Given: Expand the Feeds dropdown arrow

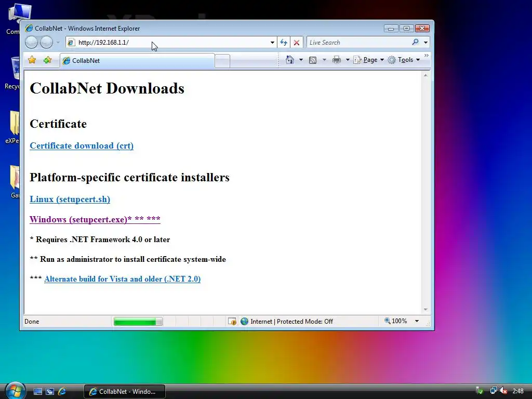Looking at the screenshot, I should [x=324, y=60].
